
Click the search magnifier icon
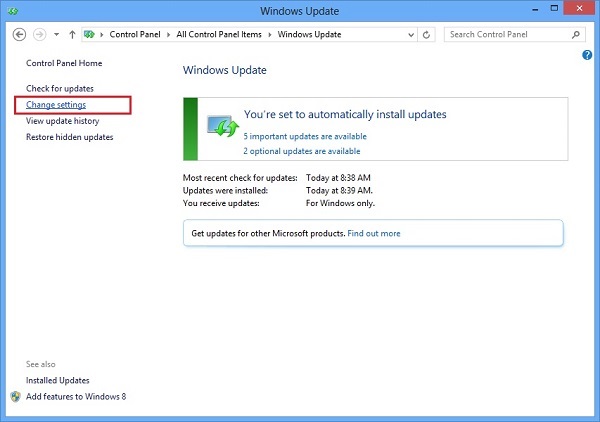[x=576, y=34]
